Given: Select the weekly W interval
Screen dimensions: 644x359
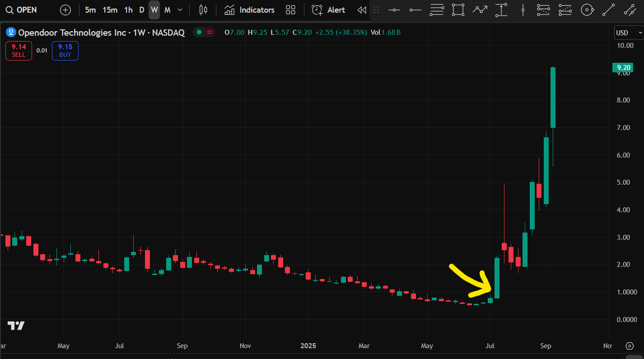Looking at the screenshot, I should pos(154,10).
